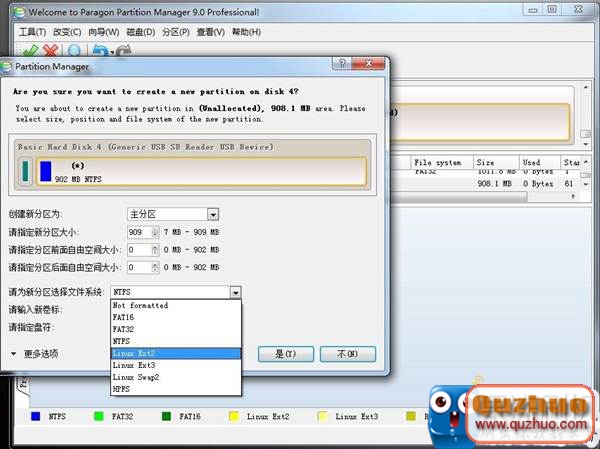Click the yellow Linux Ext2 legend swatch
This screenshot has height=449, width=600.
tap(234, 416)
